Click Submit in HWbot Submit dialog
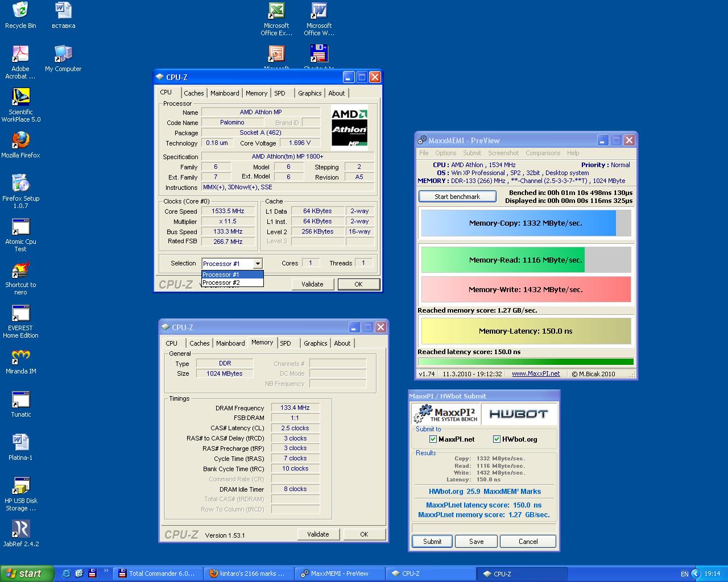Screen dimensions: 728x582 point(432,542)
